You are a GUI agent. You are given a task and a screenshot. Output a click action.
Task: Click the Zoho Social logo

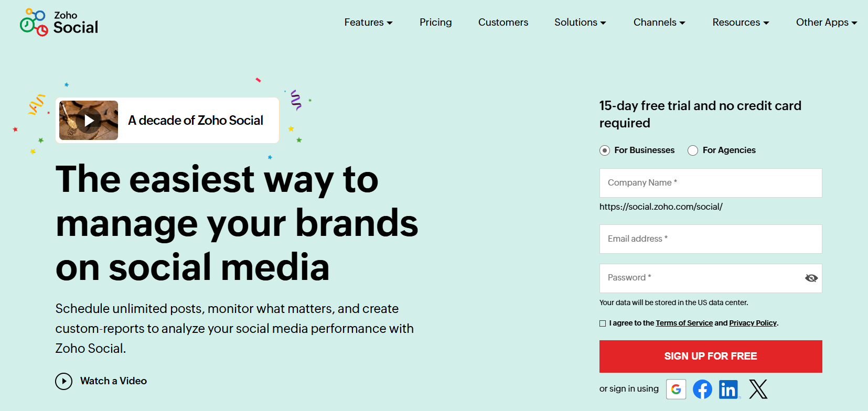coord(59,23)
